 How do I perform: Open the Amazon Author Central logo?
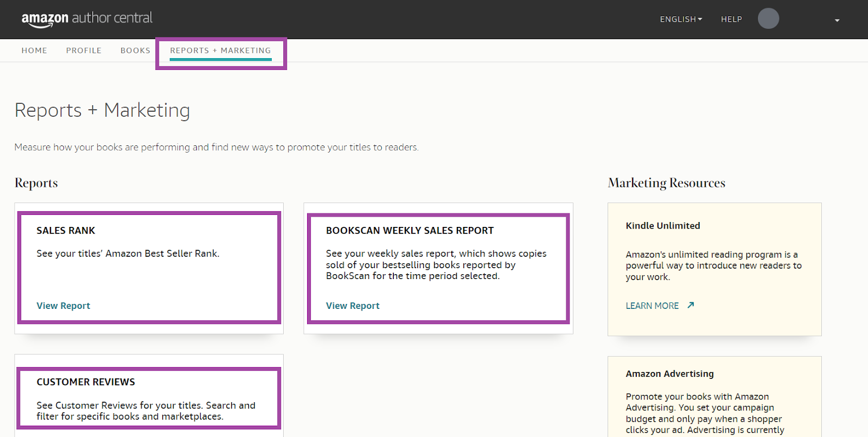point(87,19)
